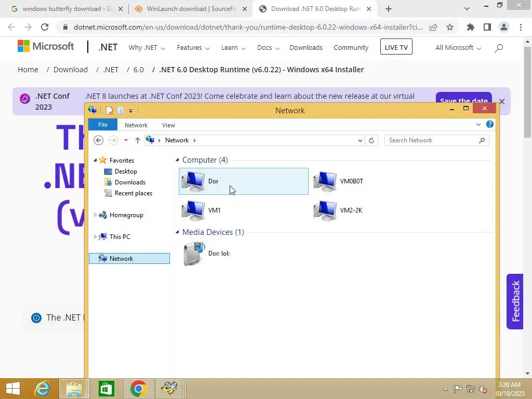This screenshot has height=399, width=532.
Task: Open a new Chrome tab
Action: click(x=389, y=9)
